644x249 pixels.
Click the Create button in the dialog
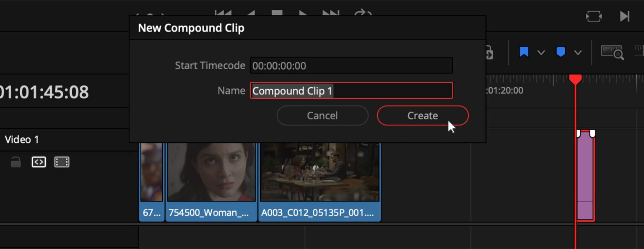click(422, 115)
